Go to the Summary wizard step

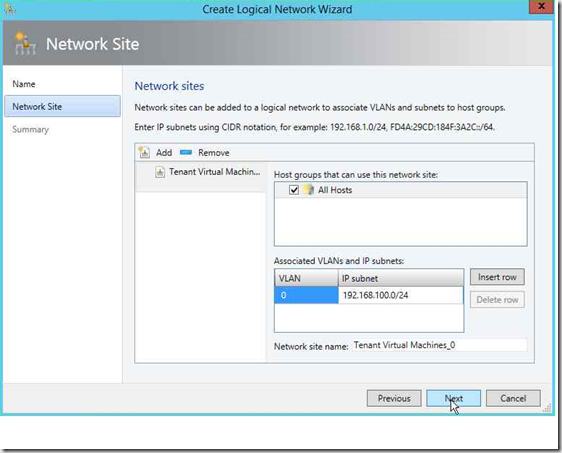tap(30, 129)
